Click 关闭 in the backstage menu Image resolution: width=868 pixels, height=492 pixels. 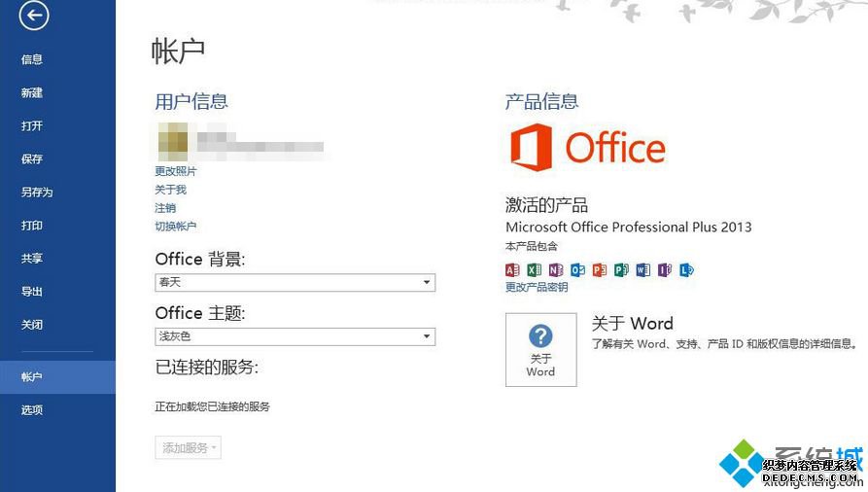click(32, 325)
